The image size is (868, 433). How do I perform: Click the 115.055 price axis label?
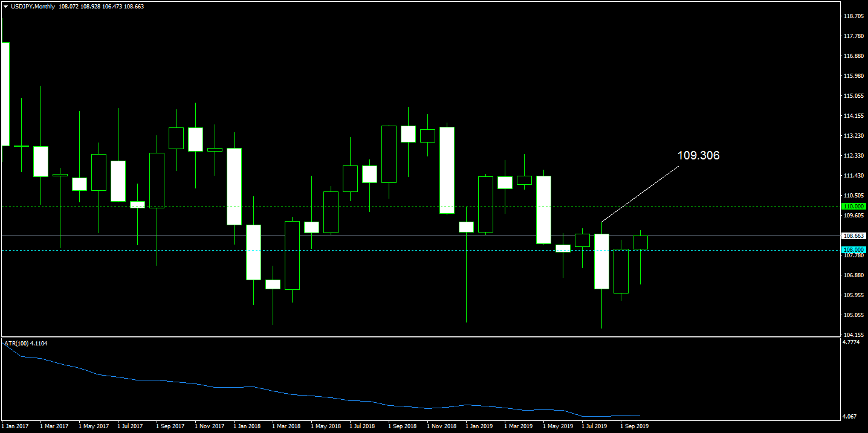(853, 96)
